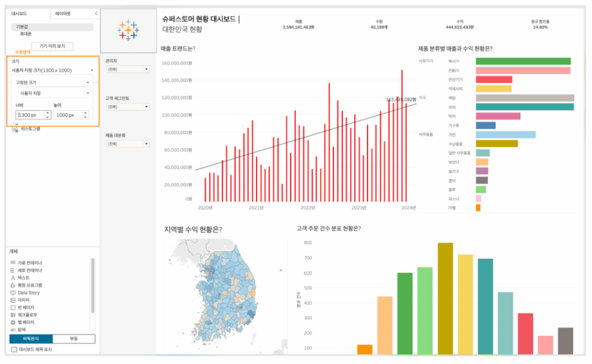The height and width of the screenshot is (364, 592).
Task: Switch to the 대시보드 tab
Action: pyautogui.click(x=20, y=13)
